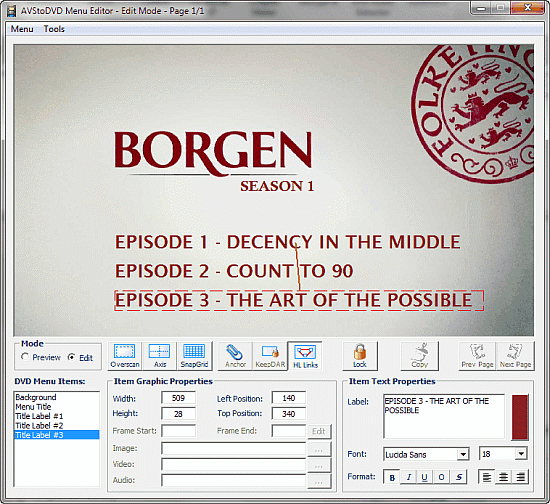
Task: Toggle the KeepDAR option
Action: (270, 356)
